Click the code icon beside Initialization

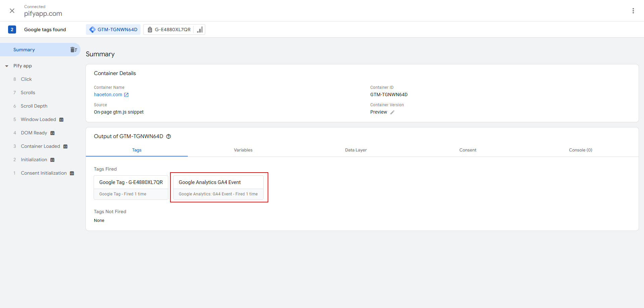point(52,160)
